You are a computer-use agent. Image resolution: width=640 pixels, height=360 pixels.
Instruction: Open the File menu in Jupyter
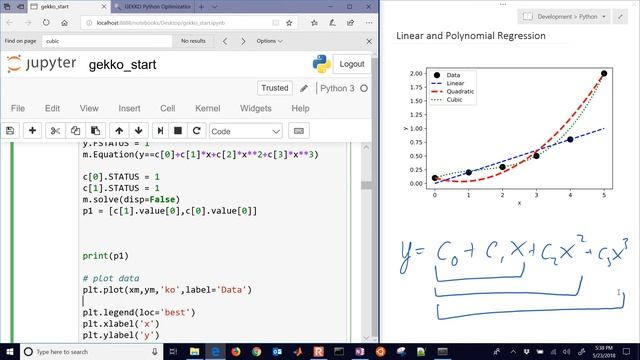coord(18,108)
